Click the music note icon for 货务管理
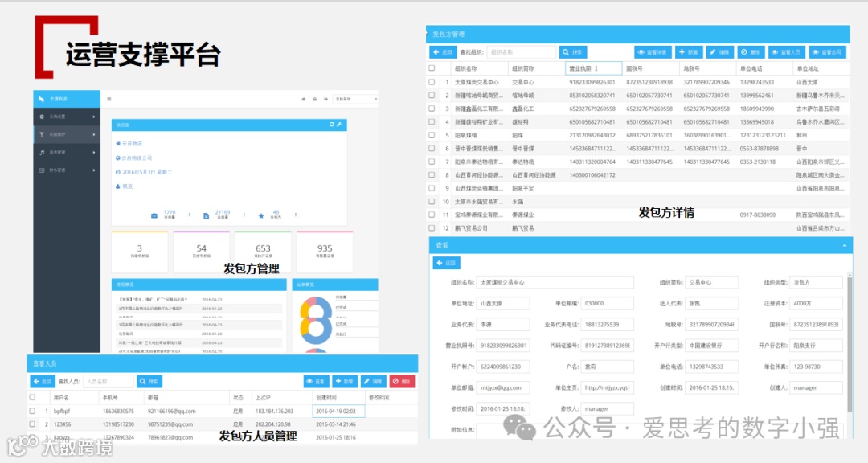Image resolution: width=868 pixels, height=463 pixels. coord(42,152)
